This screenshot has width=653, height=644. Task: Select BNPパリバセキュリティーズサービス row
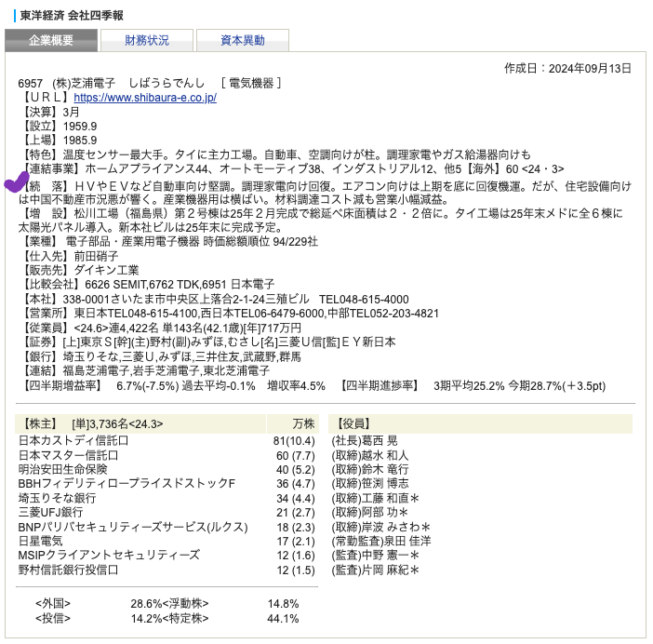[x=133, y=528]
